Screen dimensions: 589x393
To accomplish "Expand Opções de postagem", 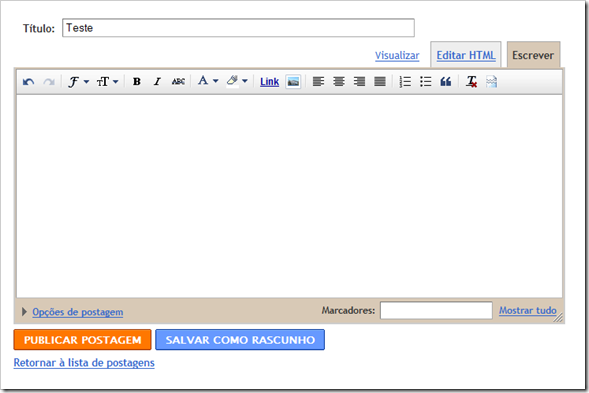I will 77,312.
